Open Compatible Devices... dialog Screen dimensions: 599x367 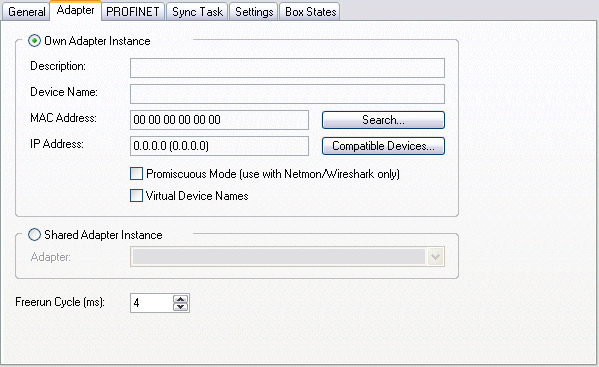click(x=383, y=146)
